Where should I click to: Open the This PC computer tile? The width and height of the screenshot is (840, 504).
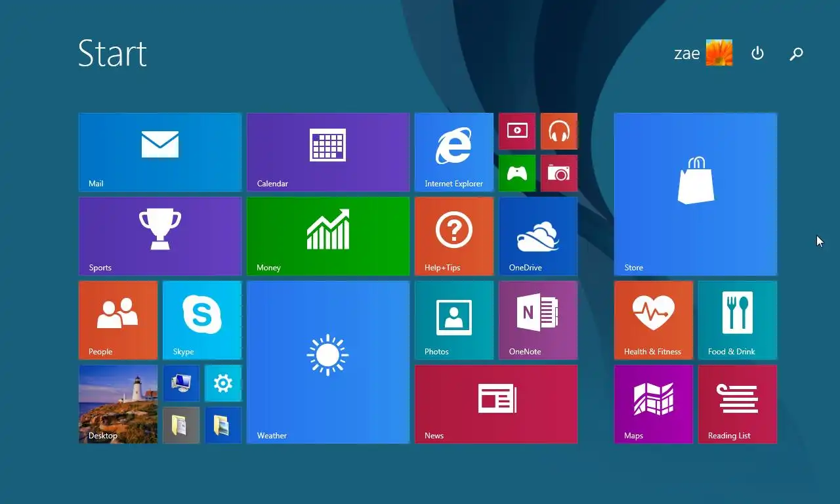point(181,383)
